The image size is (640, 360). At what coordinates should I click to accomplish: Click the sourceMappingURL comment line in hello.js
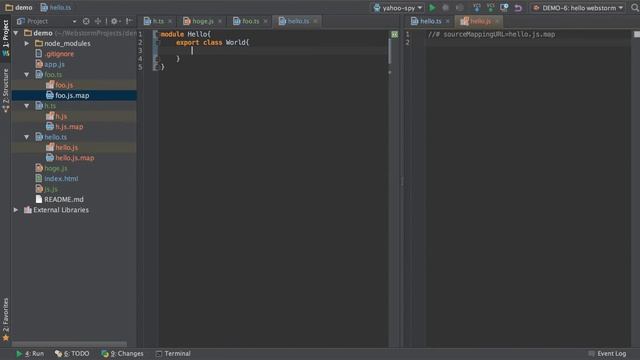click(491, 35)
